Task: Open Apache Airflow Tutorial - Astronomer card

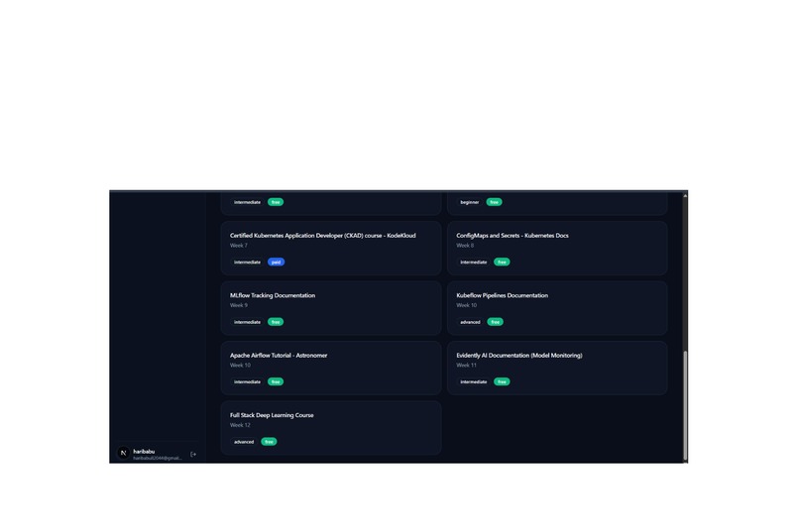Action: (331, 369)
